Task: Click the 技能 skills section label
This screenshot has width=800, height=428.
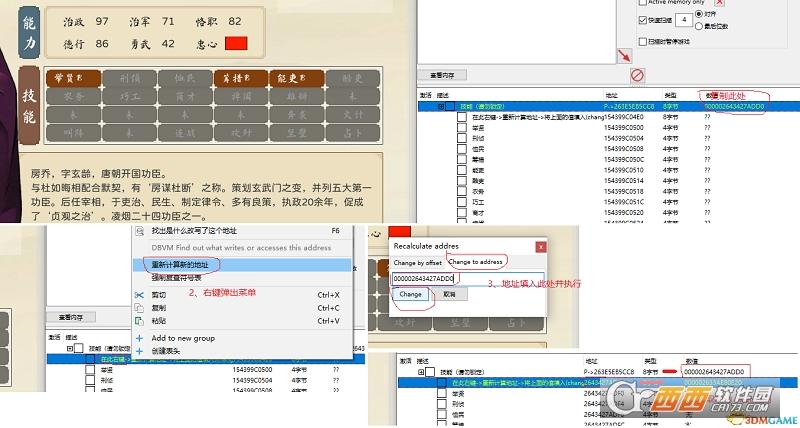Action: (x=29, y=105)
